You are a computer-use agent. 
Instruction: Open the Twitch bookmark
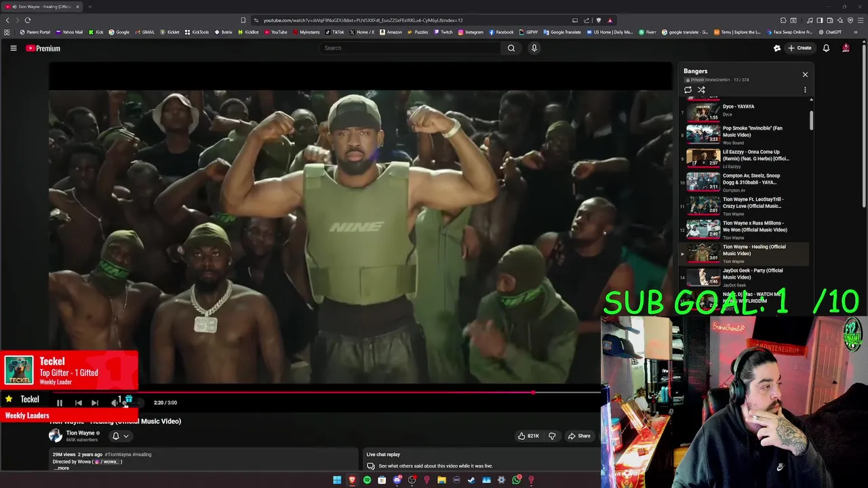(443, 32)
